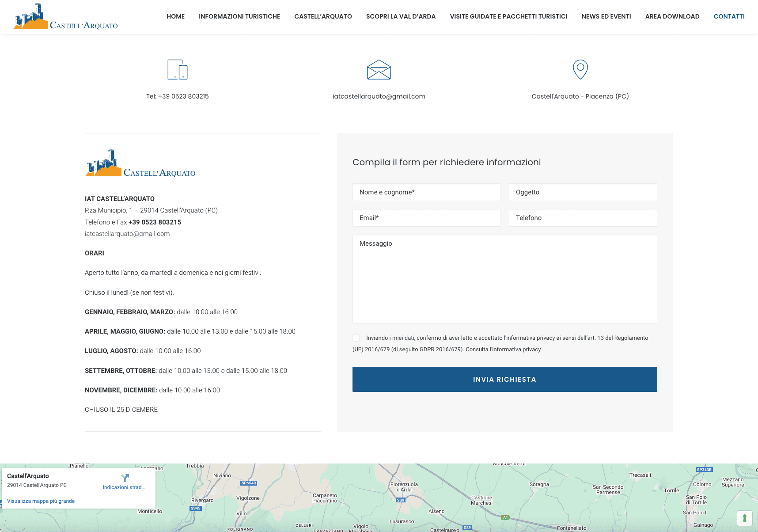This screenshot has width=758, height=532.
Task: Click the directions arrow icon on map
Action: (x=125, y=478)
